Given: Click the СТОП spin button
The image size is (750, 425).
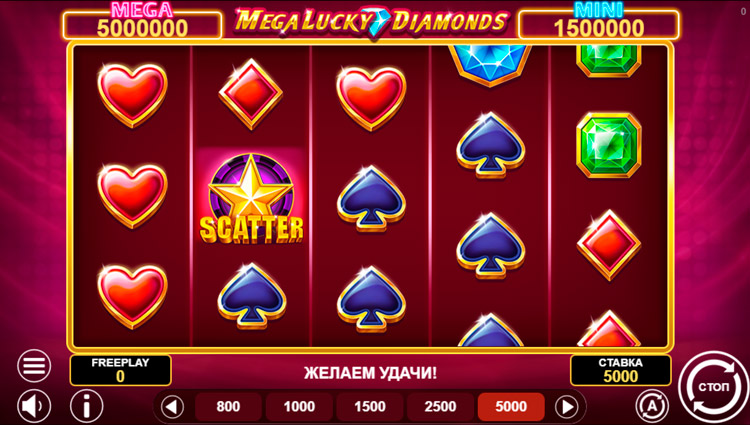Looking at the screenshot, I should coord(713,387).
